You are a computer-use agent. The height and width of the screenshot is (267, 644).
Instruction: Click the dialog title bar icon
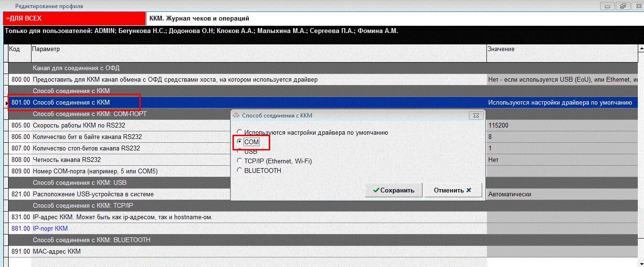pos(236,115)
